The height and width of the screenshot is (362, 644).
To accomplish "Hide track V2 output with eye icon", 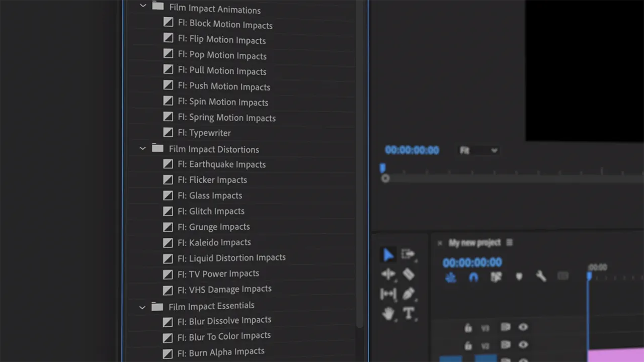I will point(523,344).
